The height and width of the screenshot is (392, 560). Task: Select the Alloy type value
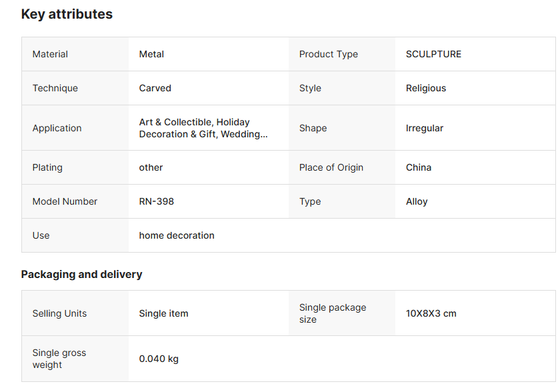coord(417,201)
